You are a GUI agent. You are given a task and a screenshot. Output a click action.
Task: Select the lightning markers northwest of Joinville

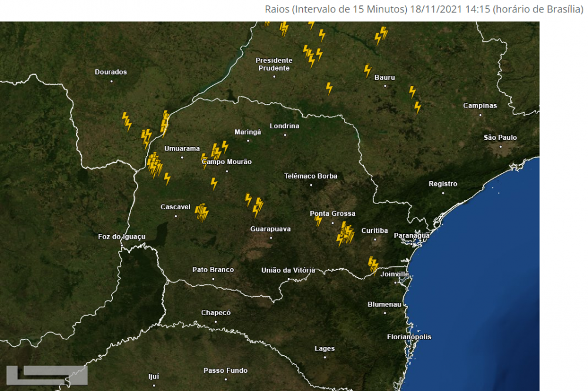pyautogui.click(x=373, y=265)
